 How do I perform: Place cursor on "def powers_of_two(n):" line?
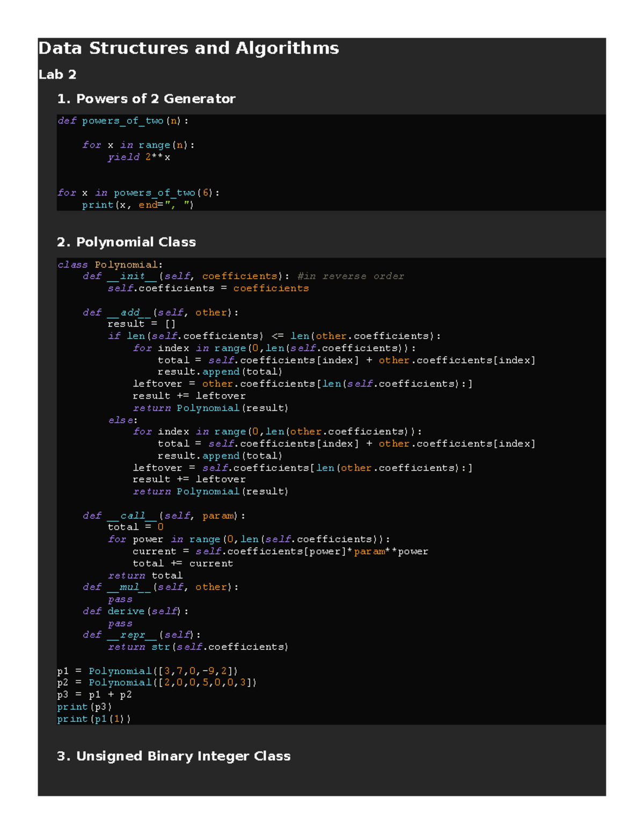pos(123,121)
